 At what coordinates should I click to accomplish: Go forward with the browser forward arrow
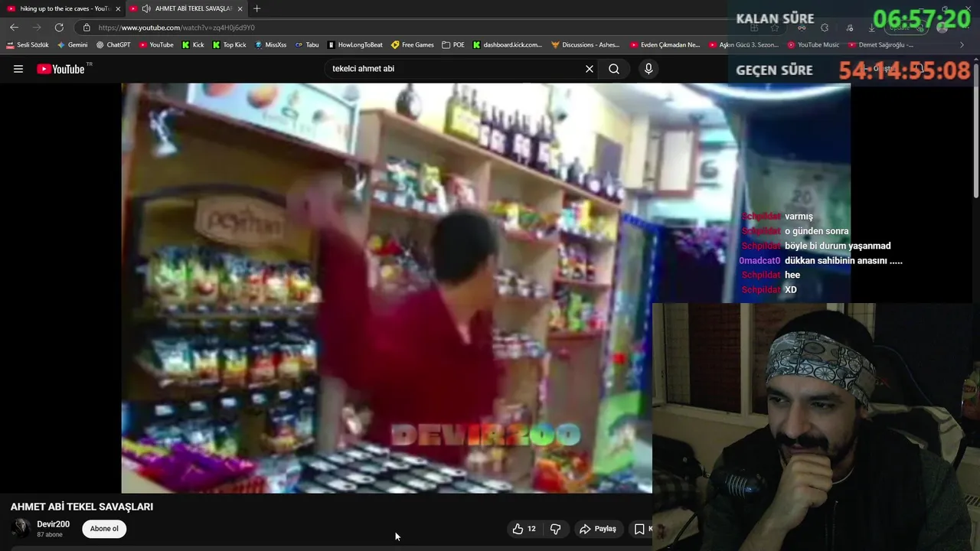(36, 28)
